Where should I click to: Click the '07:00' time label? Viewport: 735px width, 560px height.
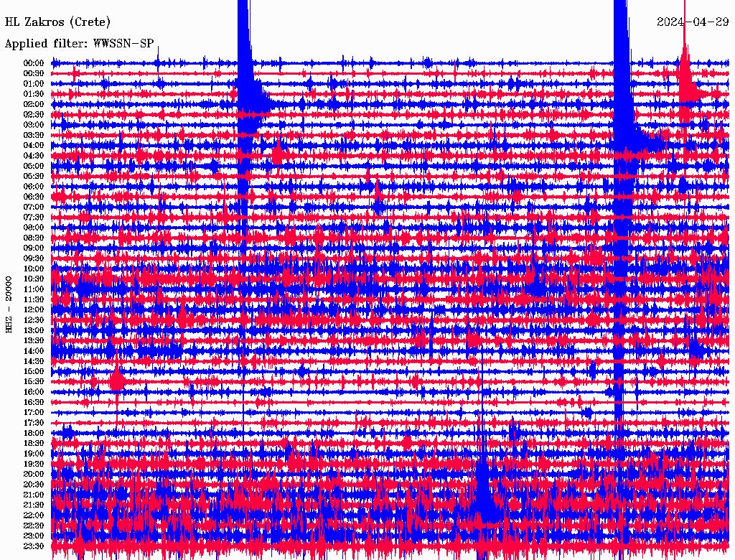(34, 207)
